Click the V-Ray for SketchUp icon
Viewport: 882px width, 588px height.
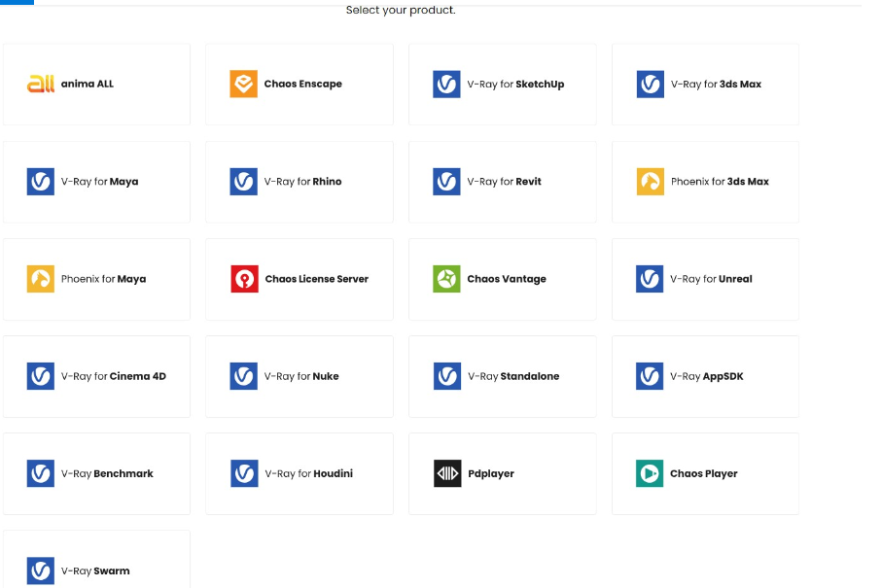[446, 84]
